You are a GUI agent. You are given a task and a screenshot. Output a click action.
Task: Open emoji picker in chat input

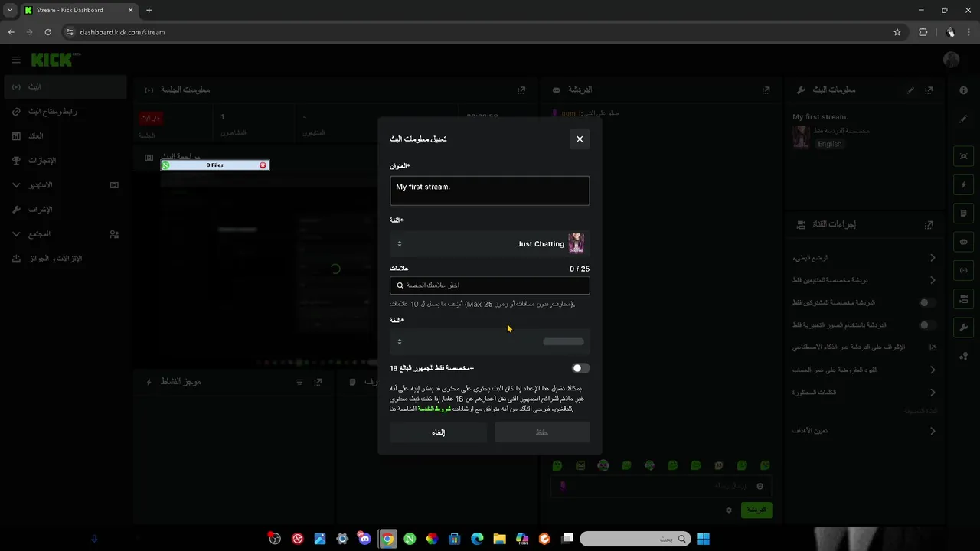tap(759, 486)
